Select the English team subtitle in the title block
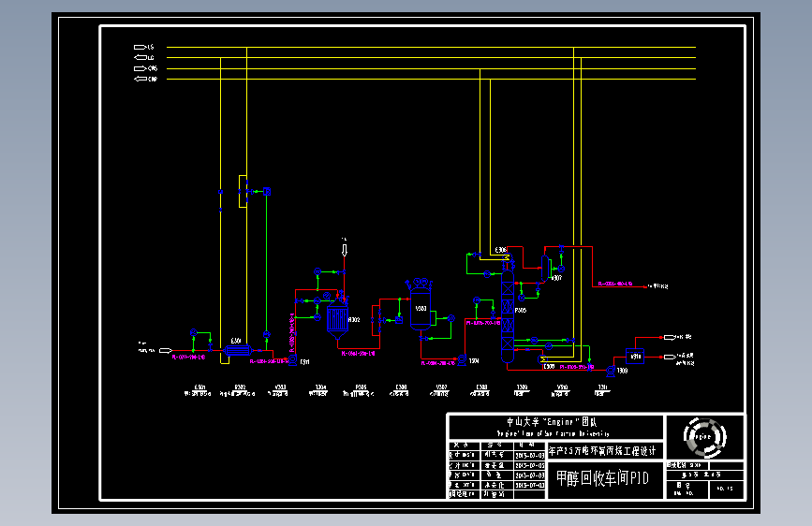 (553, 434)
